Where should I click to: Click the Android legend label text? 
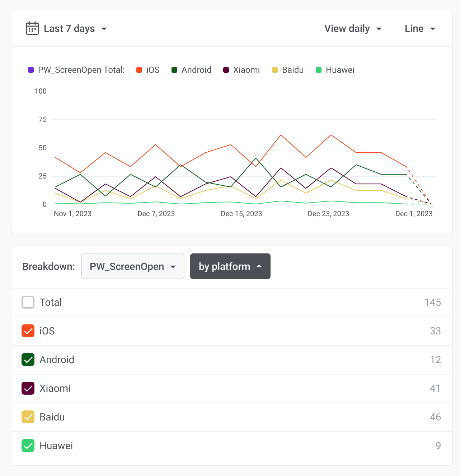tap(196, 70)
